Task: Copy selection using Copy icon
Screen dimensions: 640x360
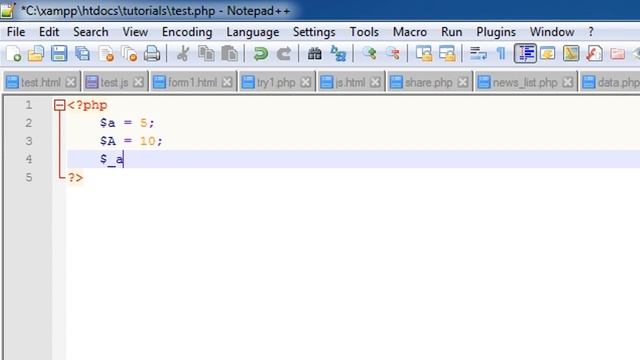Action: (206, 54)
